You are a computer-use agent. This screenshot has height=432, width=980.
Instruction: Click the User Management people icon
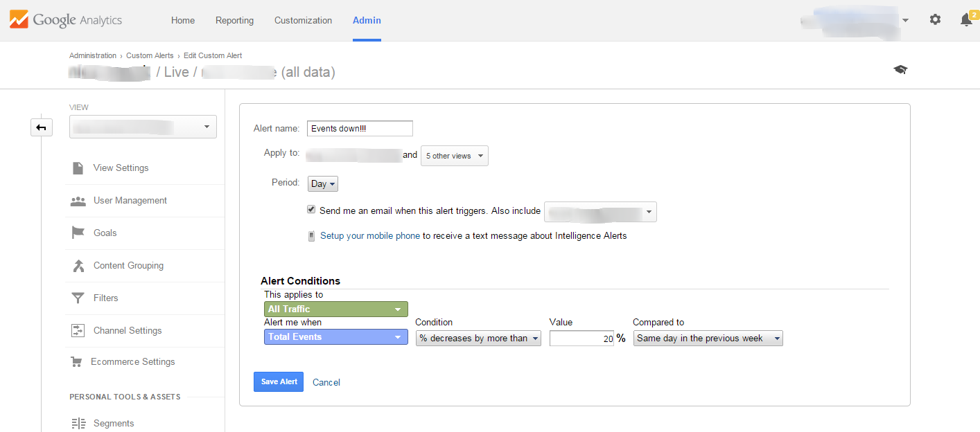pyautogui.click(x=78, y=201)
